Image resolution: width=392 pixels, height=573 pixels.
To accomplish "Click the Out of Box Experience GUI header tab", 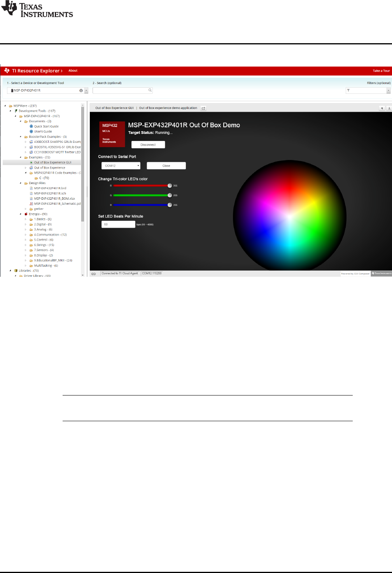I will click(114, 108).
